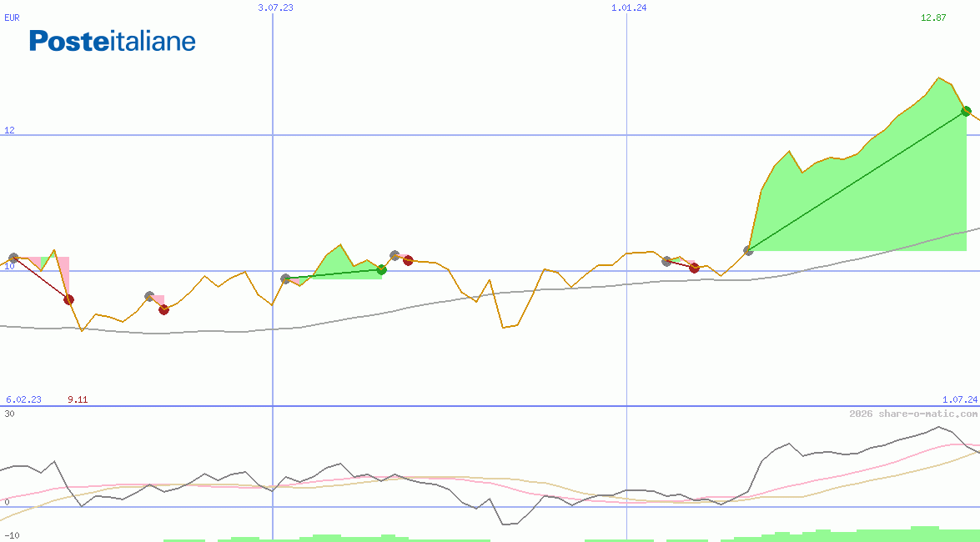Open the share-o-matic.com watermark link
Image resolution: width=980 pixels, height=542 pixels.
pyautogui.click(x=913, y=414)
